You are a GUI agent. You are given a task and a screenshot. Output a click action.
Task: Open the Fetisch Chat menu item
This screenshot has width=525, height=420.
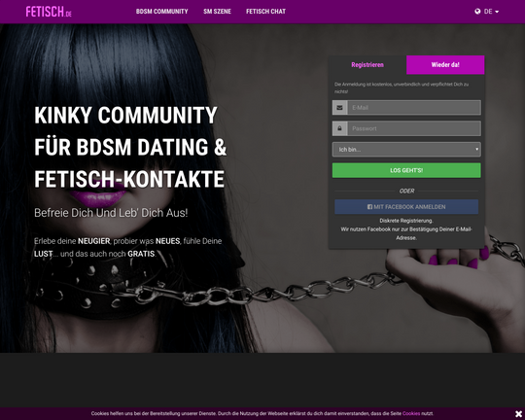pyautogui.click(x=265, y=12)
